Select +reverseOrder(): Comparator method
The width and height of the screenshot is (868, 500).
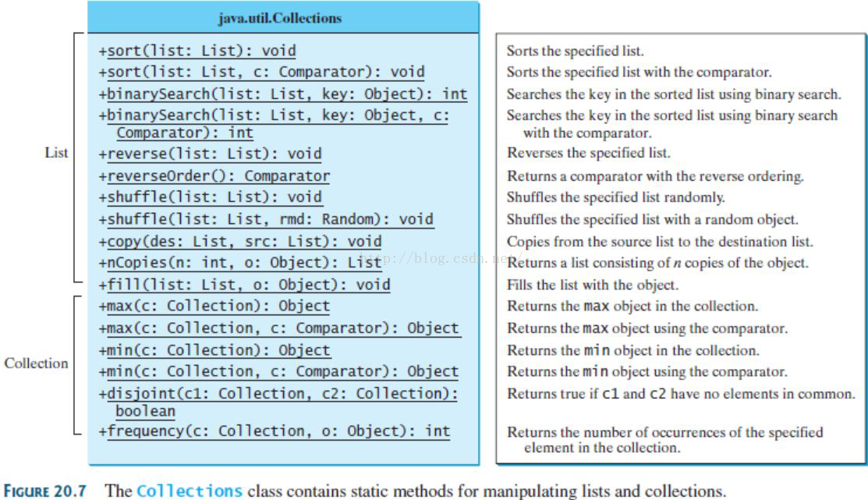[x=214, y=176]
